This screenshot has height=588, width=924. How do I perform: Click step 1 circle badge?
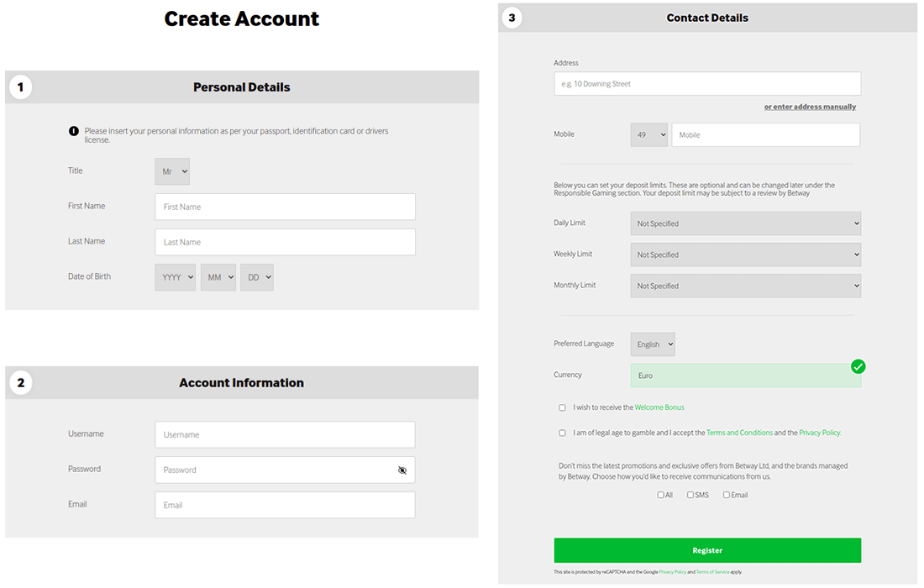tap(20, 87)
